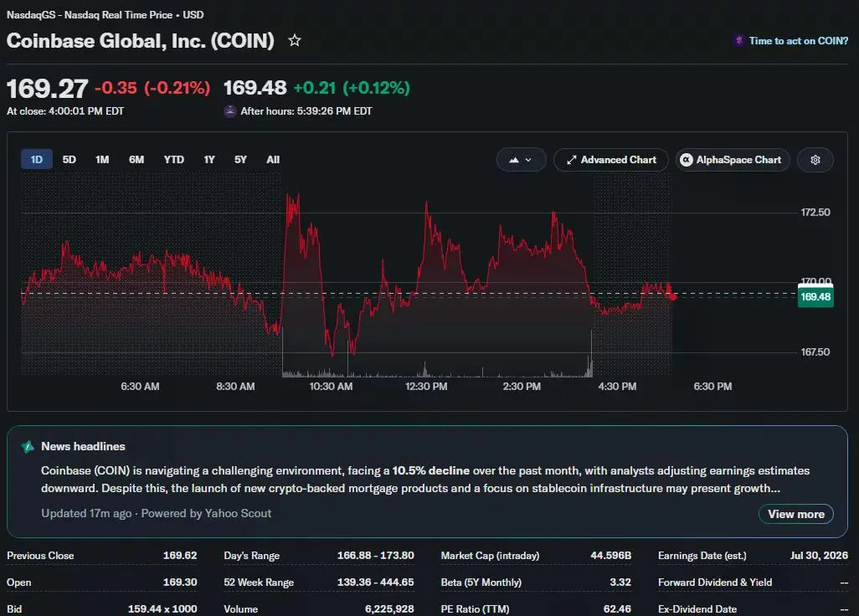Click the 10.5% decline bold text
859x616 pixels.
point(430,471)
